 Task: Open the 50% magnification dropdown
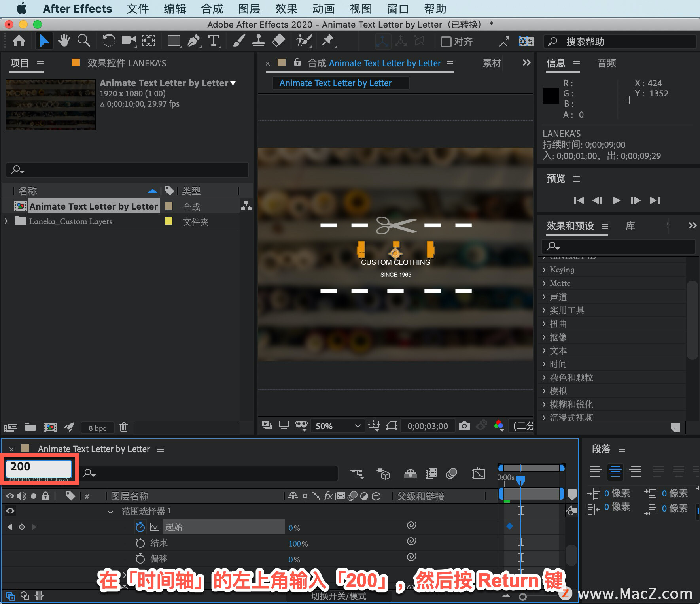(337, 426)
